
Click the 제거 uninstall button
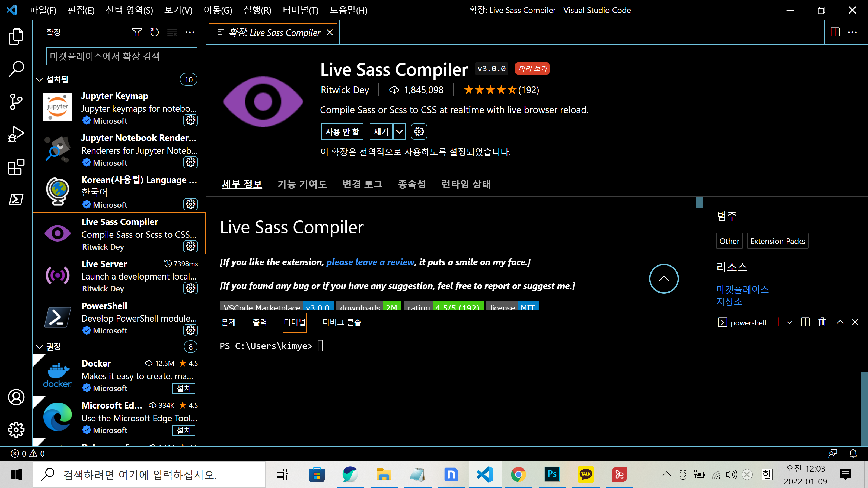381,131
